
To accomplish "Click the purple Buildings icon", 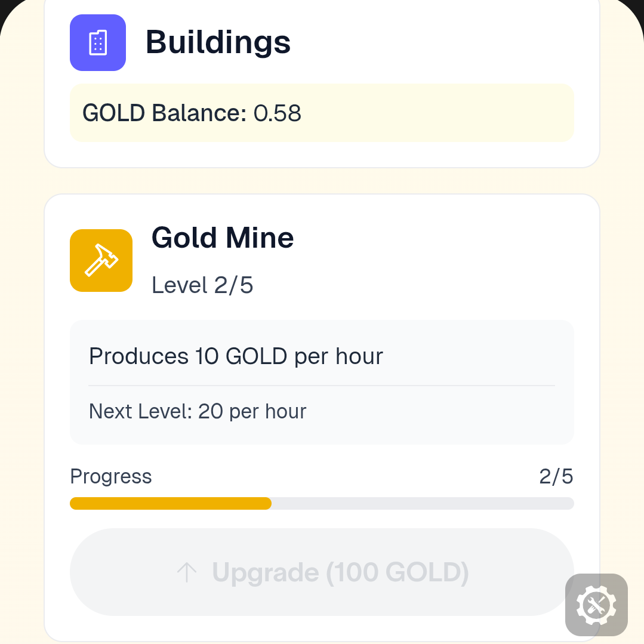I will (x=97, y=42).
